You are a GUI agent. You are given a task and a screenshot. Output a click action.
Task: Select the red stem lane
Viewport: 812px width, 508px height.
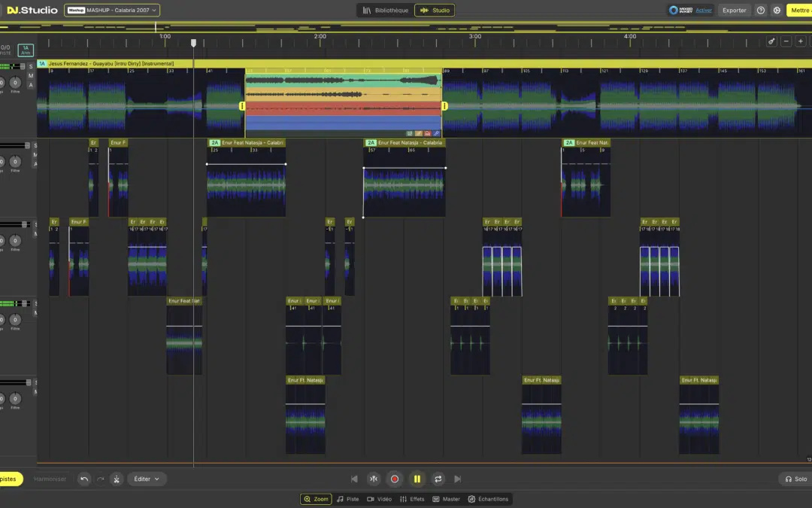click(344, 108)
